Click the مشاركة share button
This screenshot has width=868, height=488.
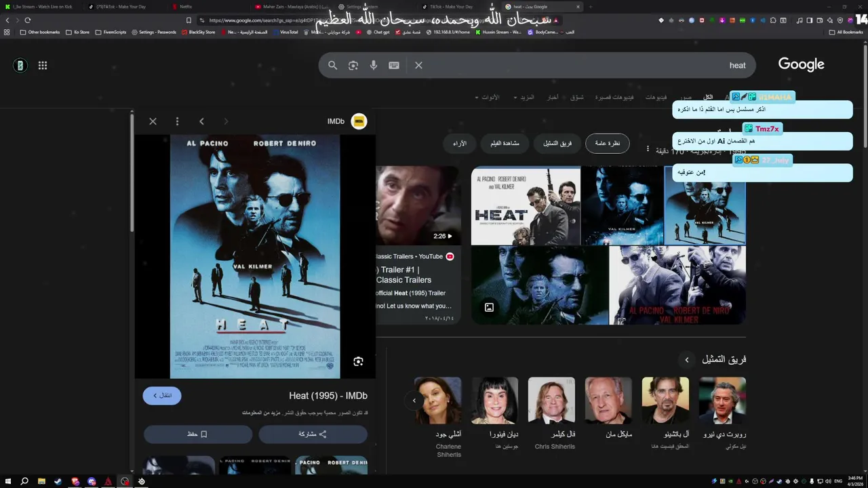313,434
